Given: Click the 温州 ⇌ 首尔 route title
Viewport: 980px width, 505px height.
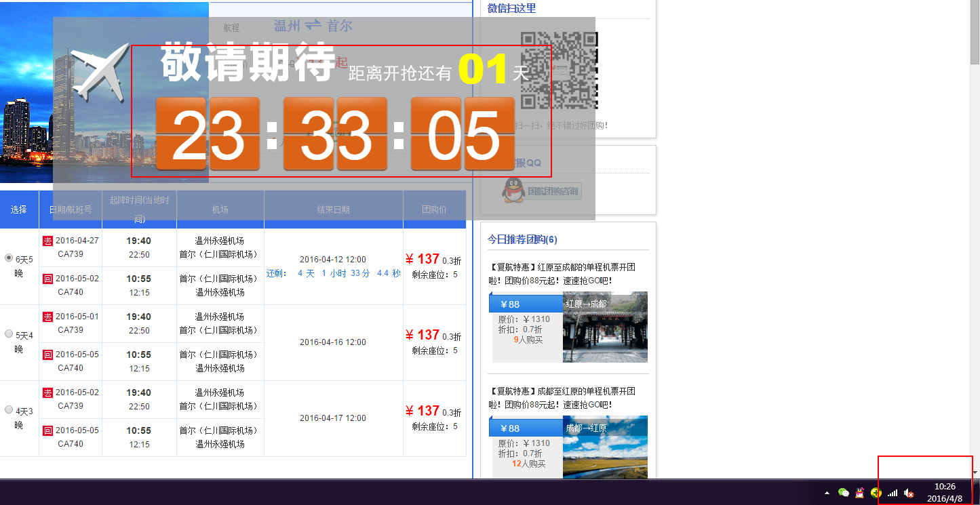Looking at the screenshot, I should tap(313, 26).
